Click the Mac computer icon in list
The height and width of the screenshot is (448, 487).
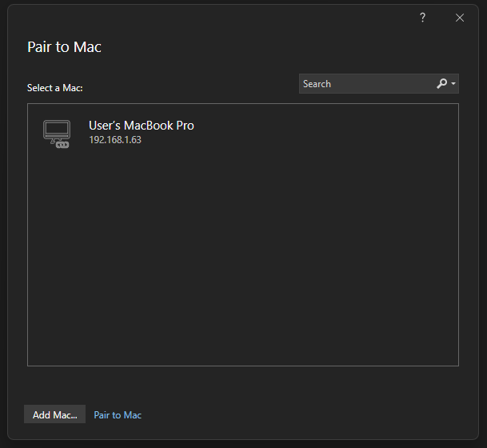tap(55, 130)
